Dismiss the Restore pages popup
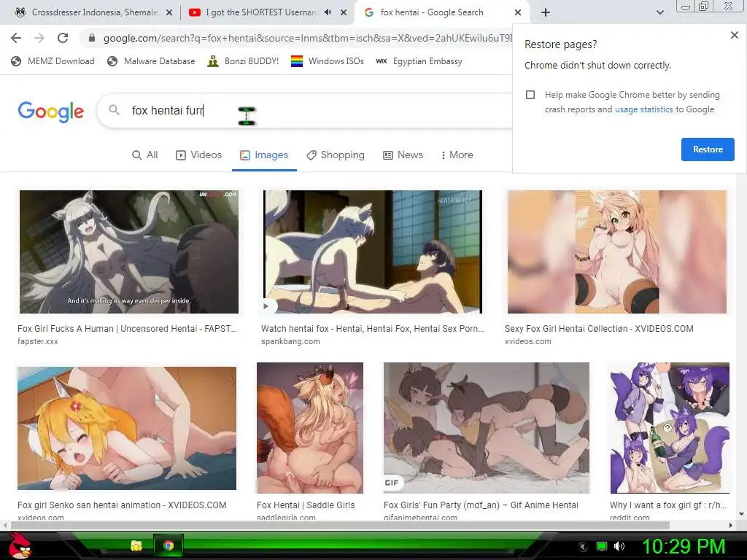 tap(734, 35)
